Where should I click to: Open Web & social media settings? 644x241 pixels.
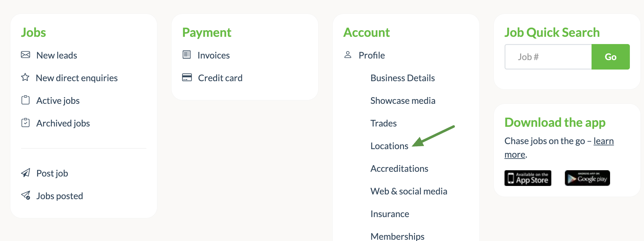(x=409, y=191)
